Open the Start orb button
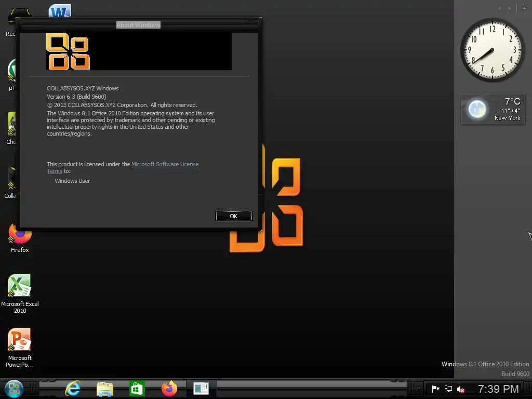532x399 pixels. 14,389
